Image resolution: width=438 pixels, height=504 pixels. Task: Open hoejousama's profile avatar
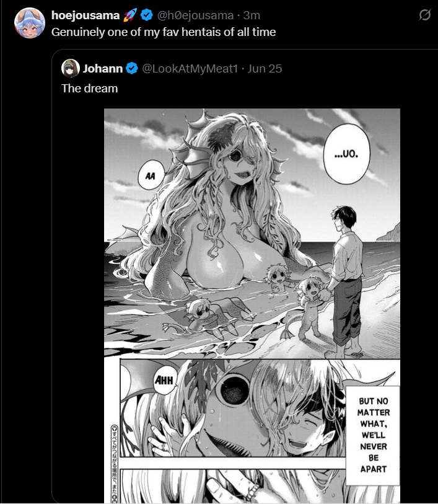tap(30, 23)
